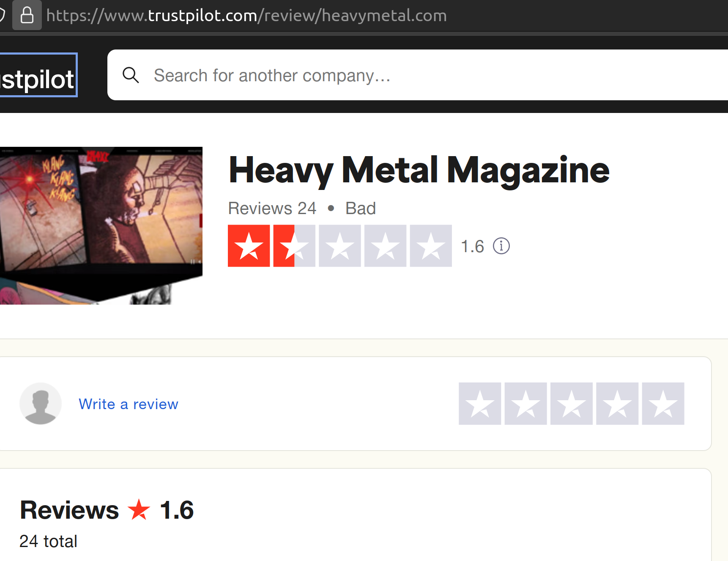This screenshot has width=728, height=561.
Task: Click the first red filled rating star
Action: click(249, 246)
